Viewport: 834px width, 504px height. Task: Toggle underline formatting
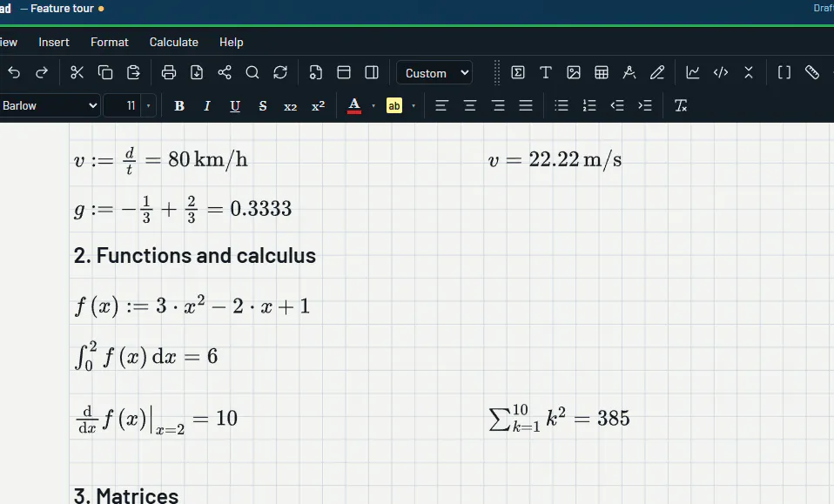(x=235, y=106)
